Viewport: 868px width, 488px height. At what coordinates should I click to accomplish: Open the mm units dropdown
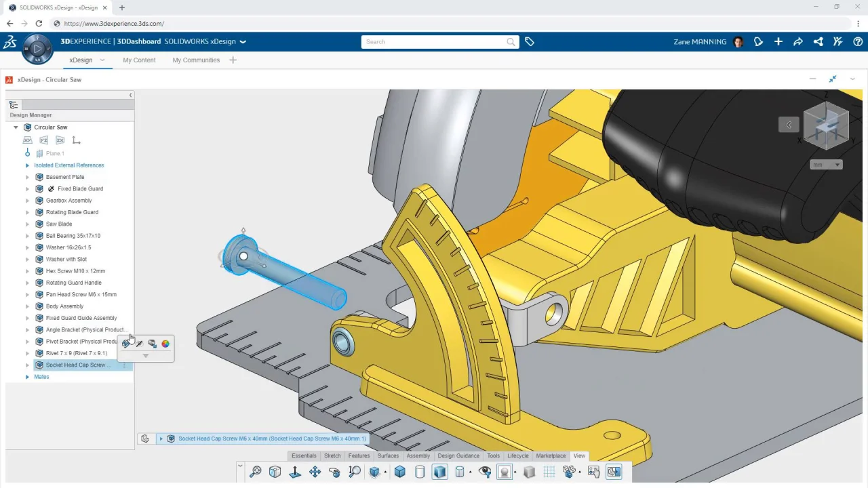tap(826, 165)
